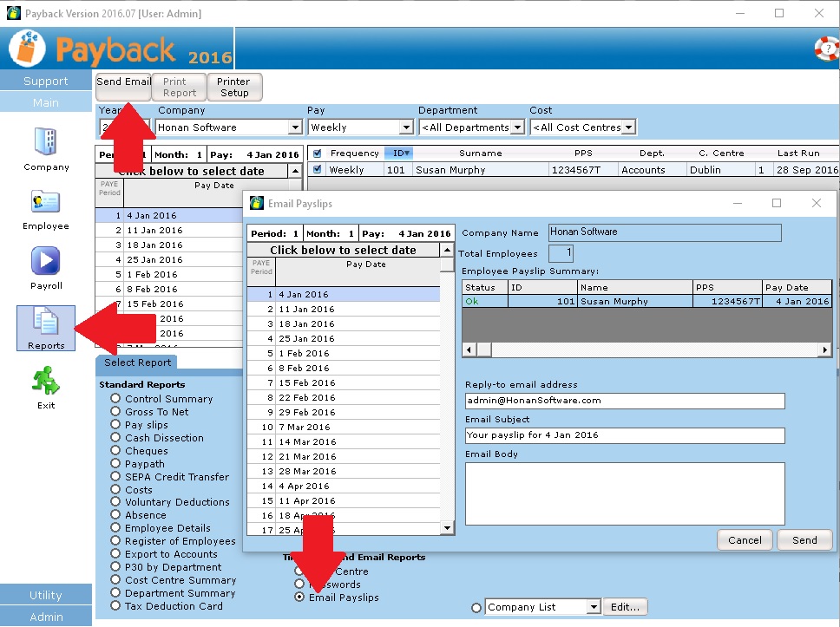Switch to the Utility menu section
Viewport: 840px width, 627px height.
point(45,595)
